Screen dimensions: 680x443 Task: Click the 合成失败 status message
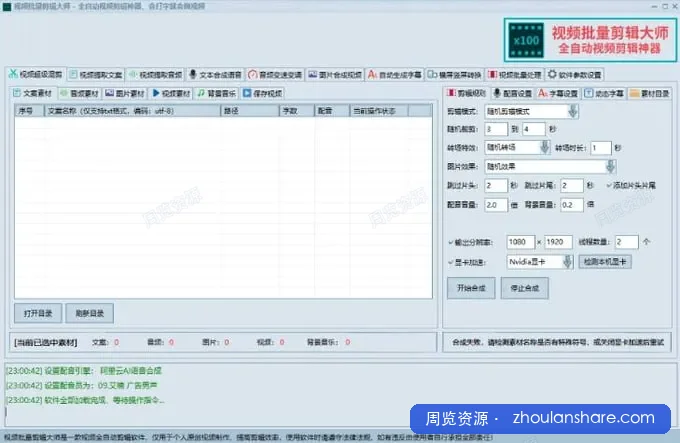[x=558, y=342]
